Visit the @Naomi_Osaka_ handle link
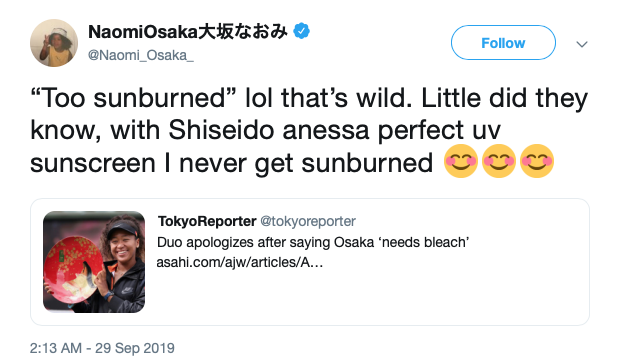This screenshot has height=361, width=618. [141, 55]
